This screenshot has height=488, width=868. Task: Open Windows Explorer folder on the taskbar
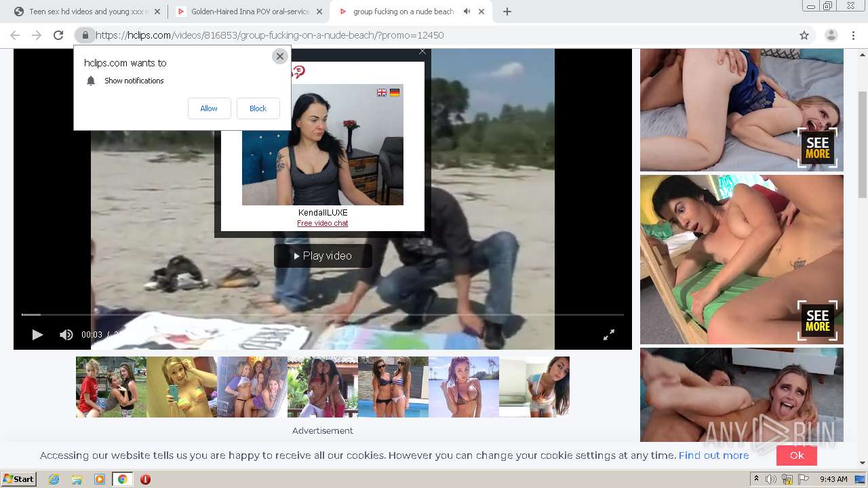[x=77, y=479]
